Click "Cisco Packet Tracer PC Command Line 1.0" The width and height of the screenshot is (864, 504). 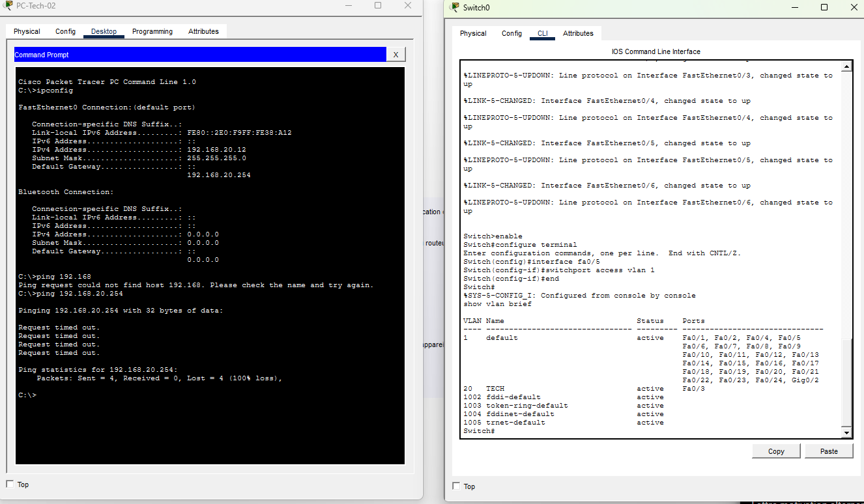[x=107, y=82]
